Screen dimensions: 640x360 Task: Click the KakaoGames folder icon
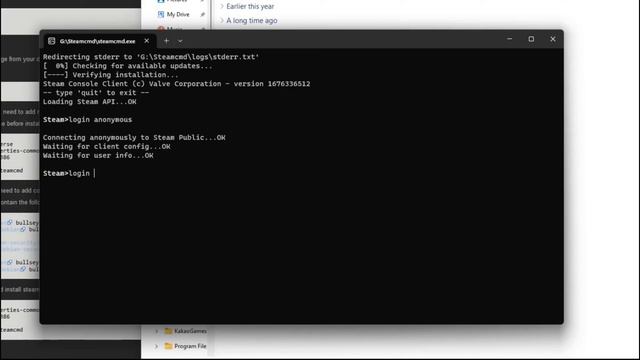pyautogui.click(x=168, y=331)
